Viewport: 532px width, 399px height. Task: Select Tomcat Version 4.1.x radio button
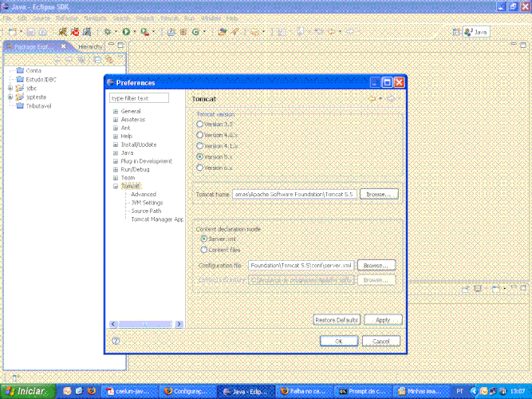[x=200, y=146]
